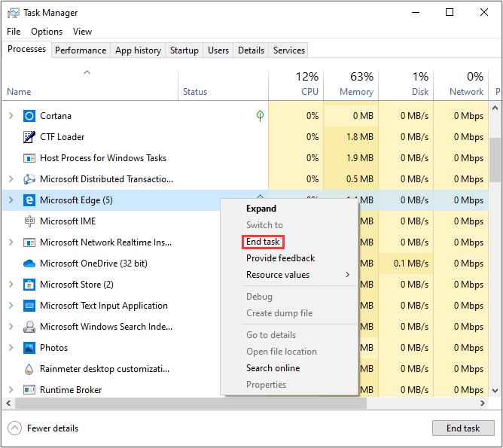
Task: Expand the Microsoft Distributed Transaction row
Action: point(11,179)
